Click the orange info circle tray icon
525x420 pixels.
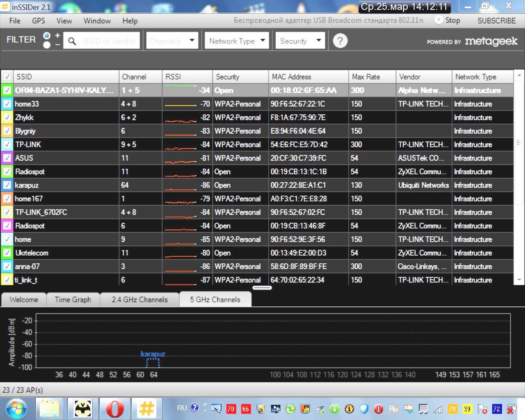[x=349, y=409]
